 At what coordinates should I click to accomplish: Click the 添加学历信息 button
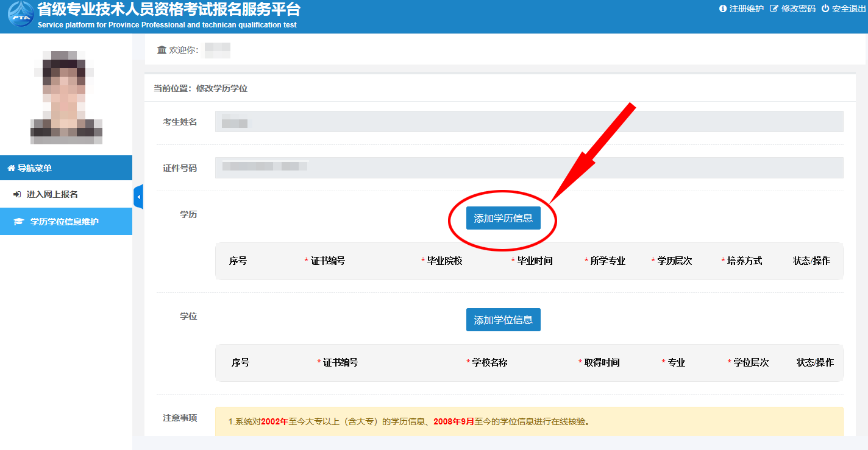(x=503, y=218)
